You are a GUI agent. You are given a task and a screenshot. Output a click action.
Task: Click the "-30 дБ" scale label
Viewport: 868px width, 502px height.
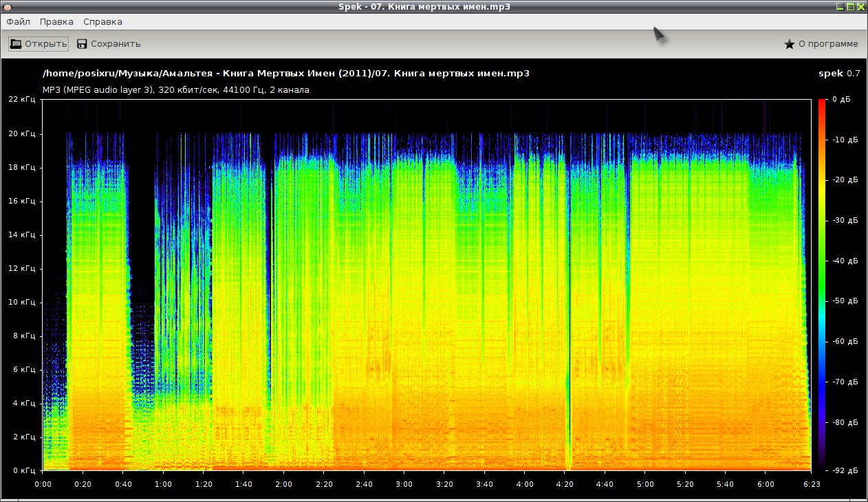845,221
